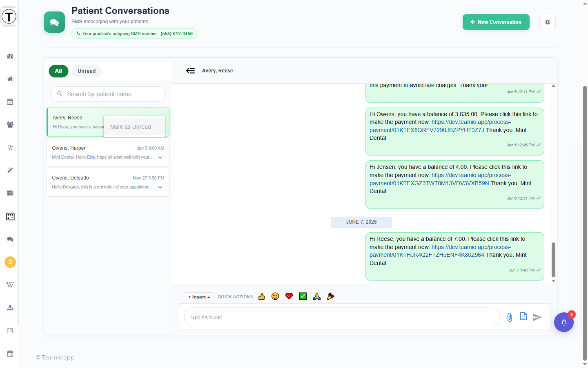
Task: Open the Insert dropdown
Action: tap(199, 297)
